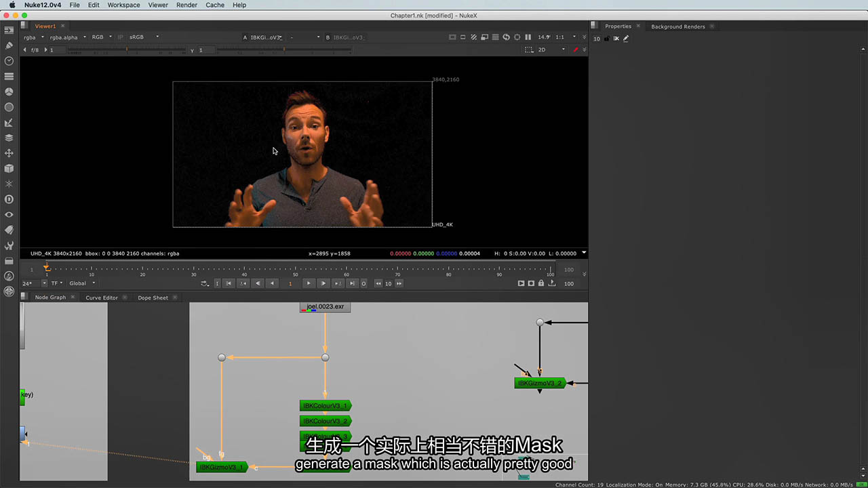Viewport: 868px width, 488px height.
Task: Open the Views eye icon menu
Action: [x=9, y=215]
